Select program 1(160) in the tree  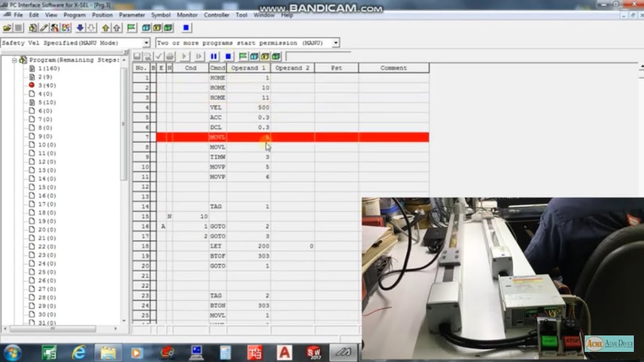click(48, 68)
